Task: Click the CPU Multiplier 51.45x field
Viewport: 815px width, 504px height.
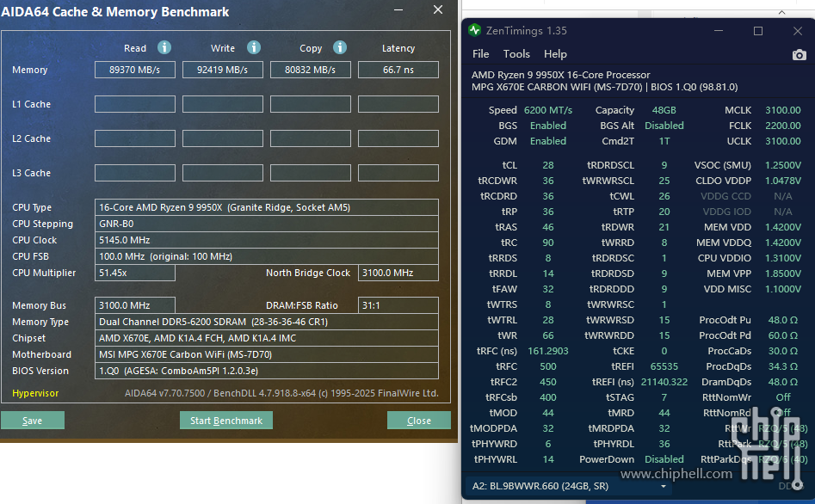Action: (134, 273)
